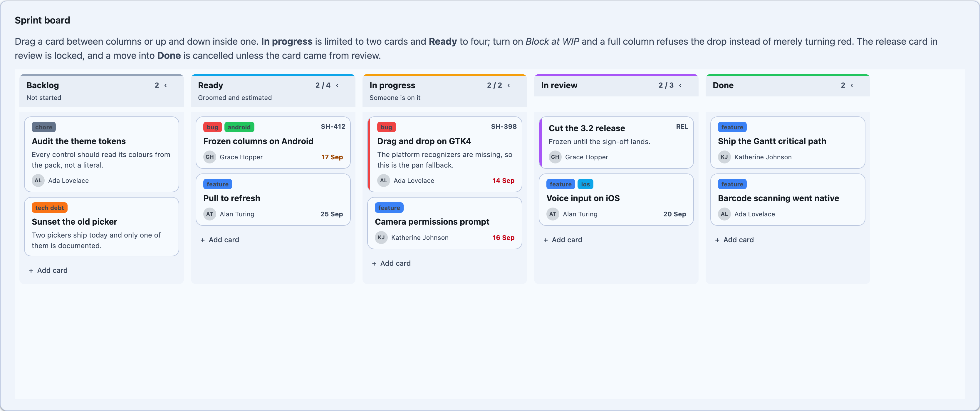Select the Pull to refresh card title
Screen dimensions: 980x411
(x=232, y=198)
